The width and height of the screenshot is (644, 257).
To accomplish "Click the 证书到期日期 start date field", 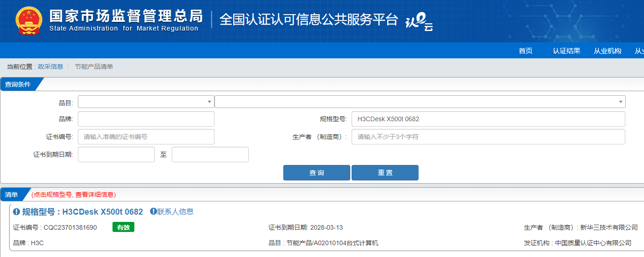I will click(x=116, y=154).
